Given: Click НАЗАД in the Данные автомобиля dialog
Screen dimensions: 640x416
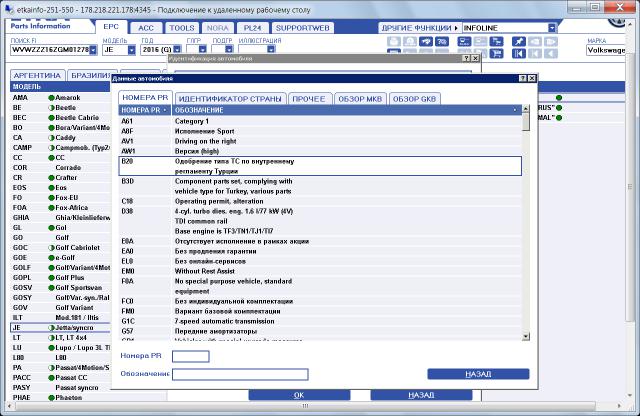Looking at the screenshot, I should click(x=478, y=374).
